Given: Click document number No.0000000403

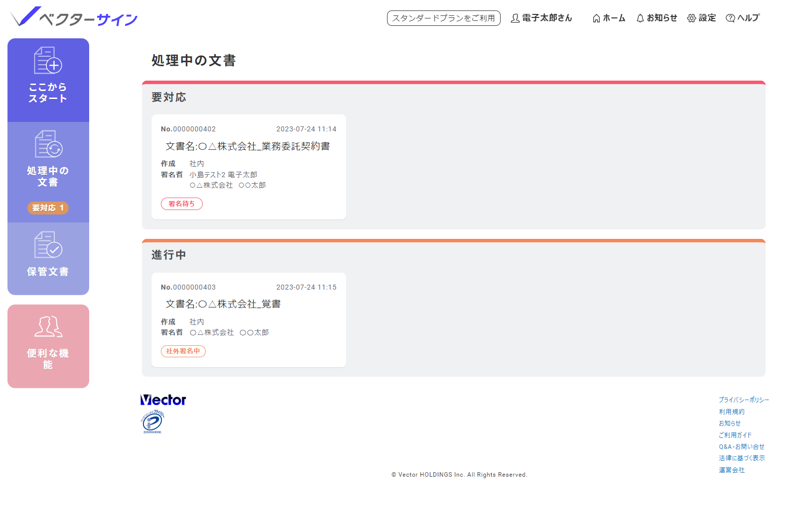Looking at the screenshot, I should 188,288.
